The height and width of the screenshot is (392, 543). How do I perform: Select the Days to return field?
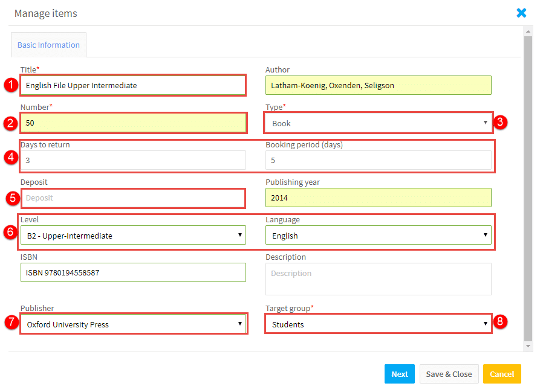[133, 160]
